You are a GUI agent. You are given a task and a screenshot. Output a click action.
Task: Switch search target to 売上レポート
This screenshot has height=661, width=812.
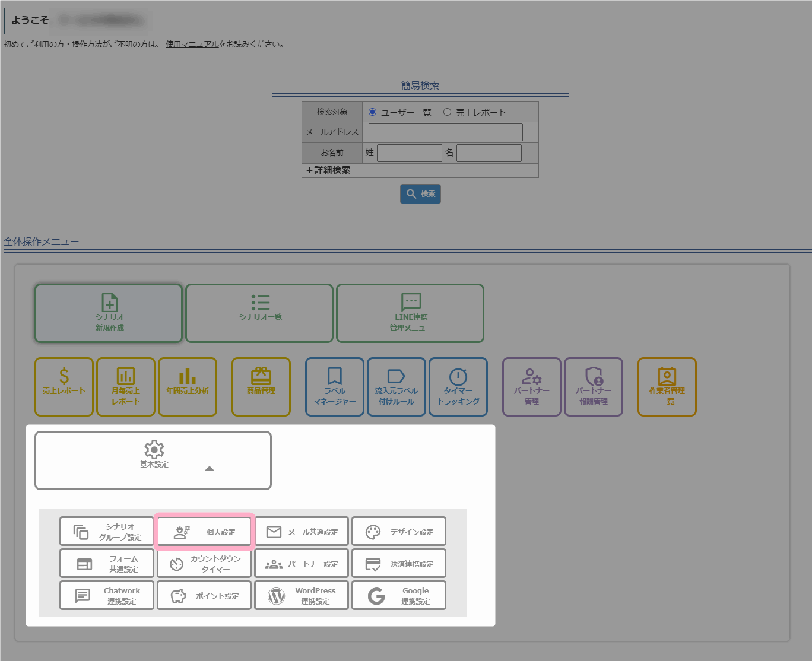pyautogui.click(x=446, y=112)
